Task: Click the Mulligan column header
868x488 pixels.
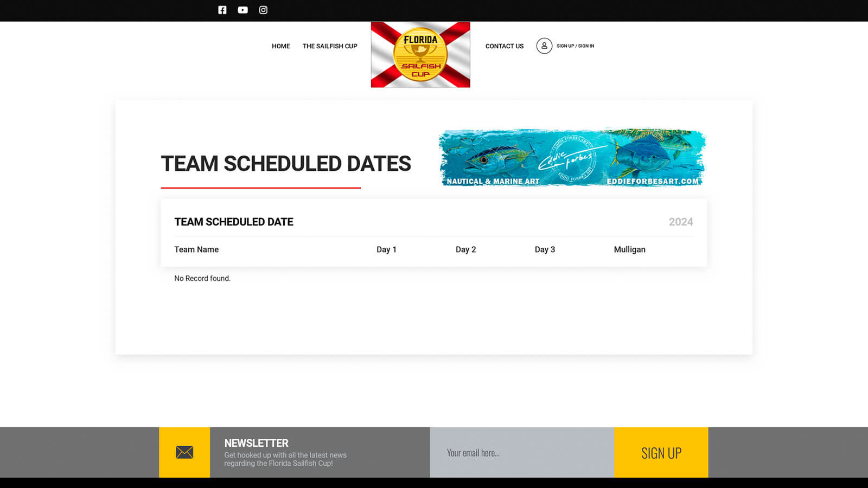Action: tap(629, 249)
